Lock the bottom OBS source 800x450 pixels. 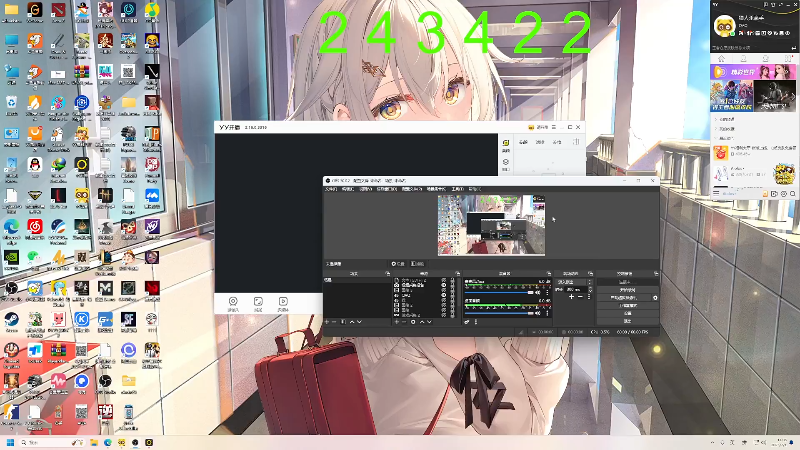pyautogui.click(x=453, y=315)
